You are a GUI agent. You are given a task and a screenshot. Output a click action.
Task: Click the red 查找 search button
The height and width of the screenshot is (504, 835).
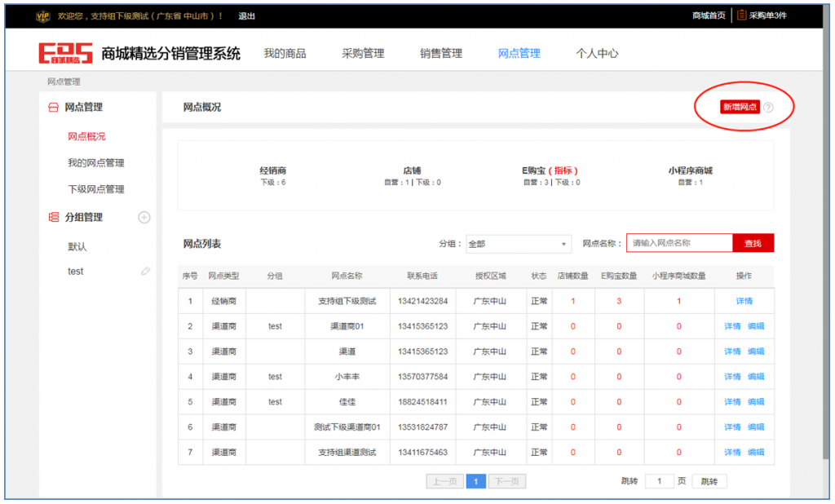click(x=753, y=243)
